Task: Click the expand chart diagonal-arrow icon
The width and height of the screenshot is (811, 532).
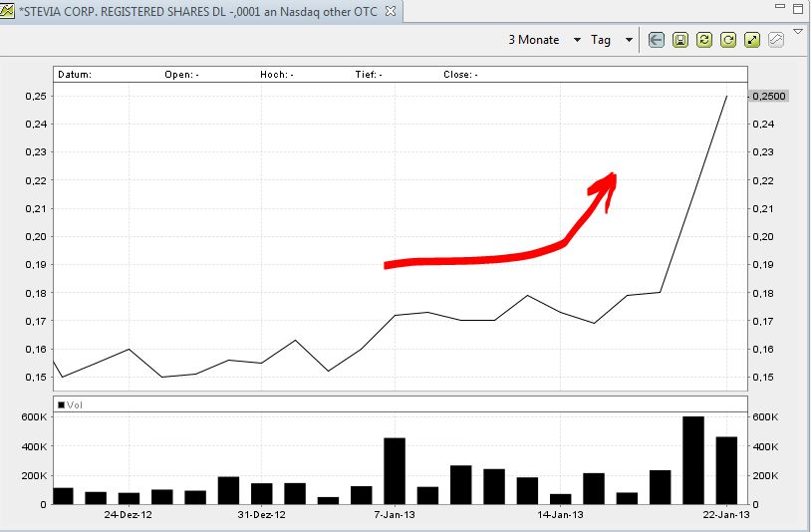Action: (752, 40)
